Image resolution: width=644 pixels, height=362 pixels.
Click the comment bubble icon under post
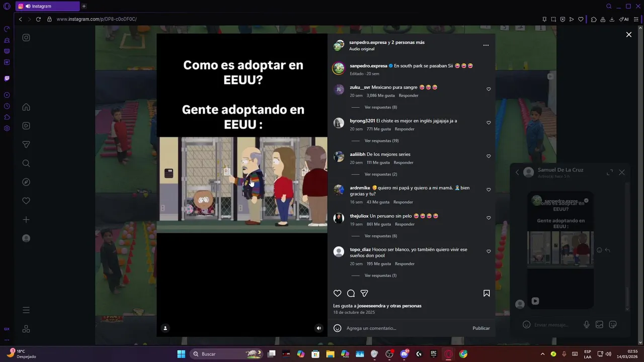(351, 293)
